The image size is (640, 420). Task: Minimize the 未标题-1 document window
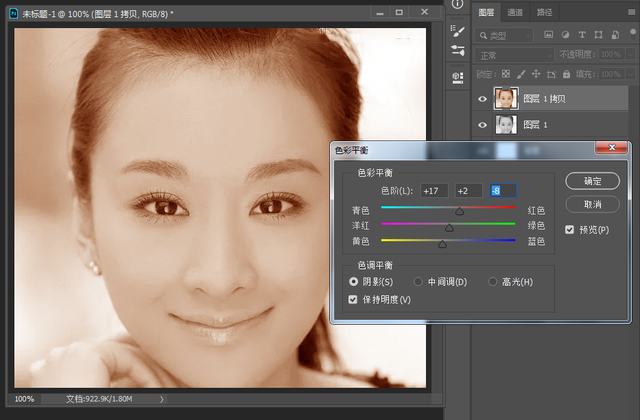(x=380, y=12)
